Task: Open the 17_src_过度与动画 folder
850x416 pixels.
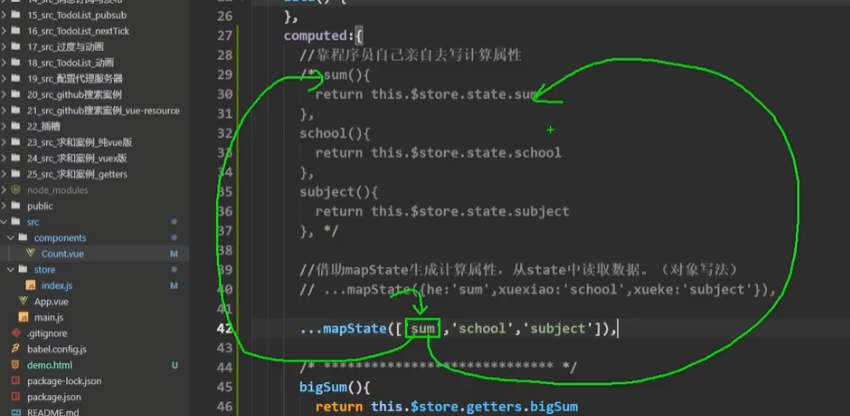Action: (x=65, y=47)
